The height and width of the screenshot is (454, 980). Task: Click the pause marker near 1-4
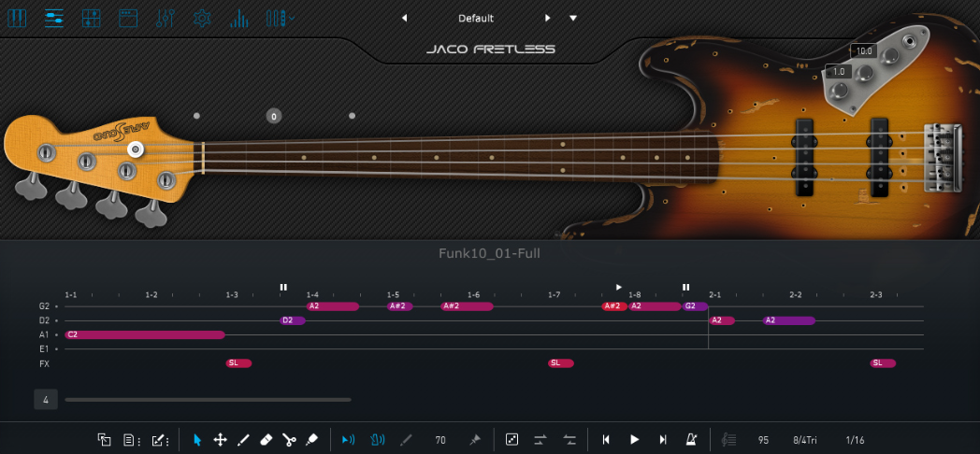pos(283,288)
